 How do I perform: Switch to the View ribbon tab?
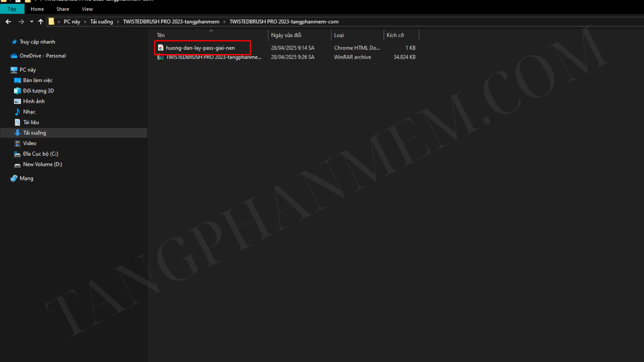click(x=87, y=9)
